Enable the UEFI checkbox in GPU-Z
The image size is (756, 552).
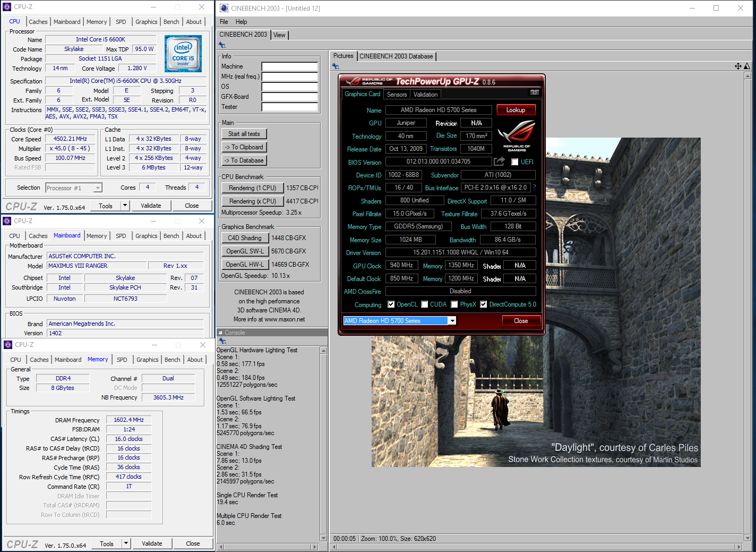[x=514, y=162]
